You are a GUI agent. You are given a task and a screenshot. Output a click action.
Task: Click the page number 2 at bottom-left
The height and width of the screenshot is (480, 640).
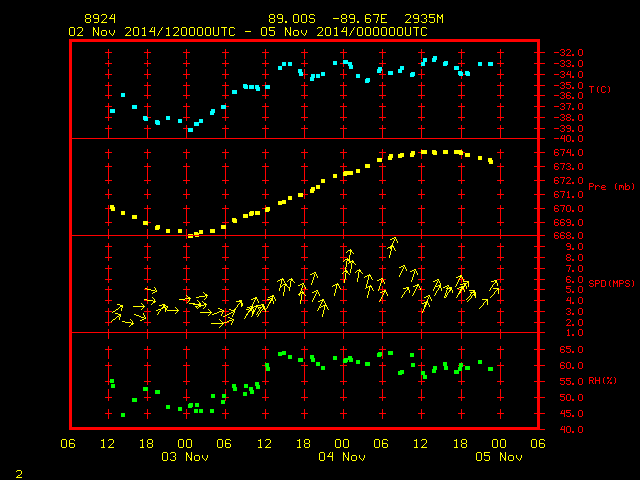pyautogui.click(x=19, y=474)
